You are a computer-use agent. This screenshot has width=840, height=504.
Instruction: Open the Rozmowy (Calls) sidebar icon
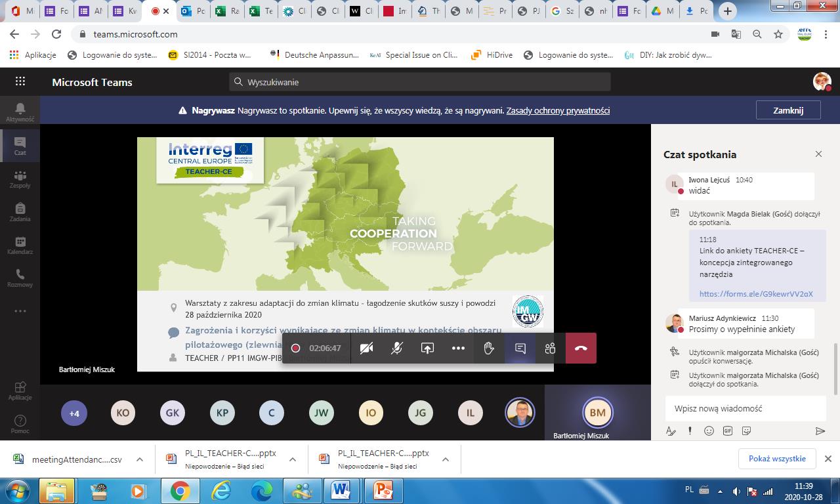(x=20, y=278)
